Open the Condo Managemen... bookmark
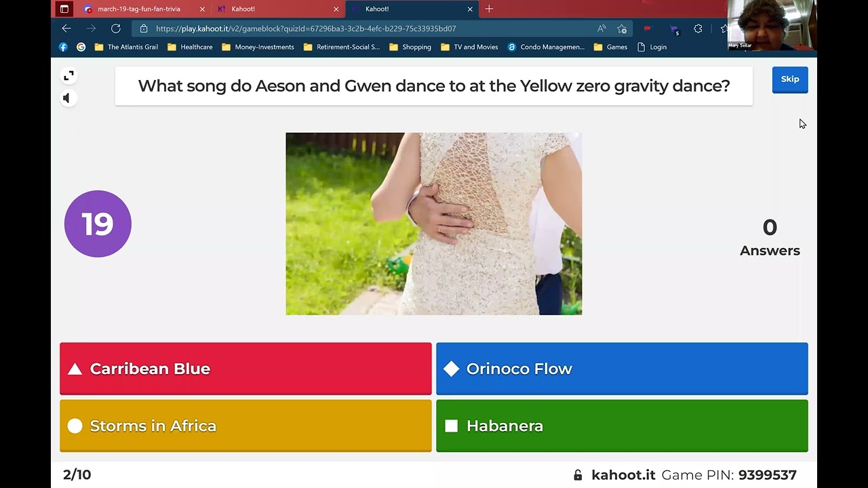 coord(545,47)
